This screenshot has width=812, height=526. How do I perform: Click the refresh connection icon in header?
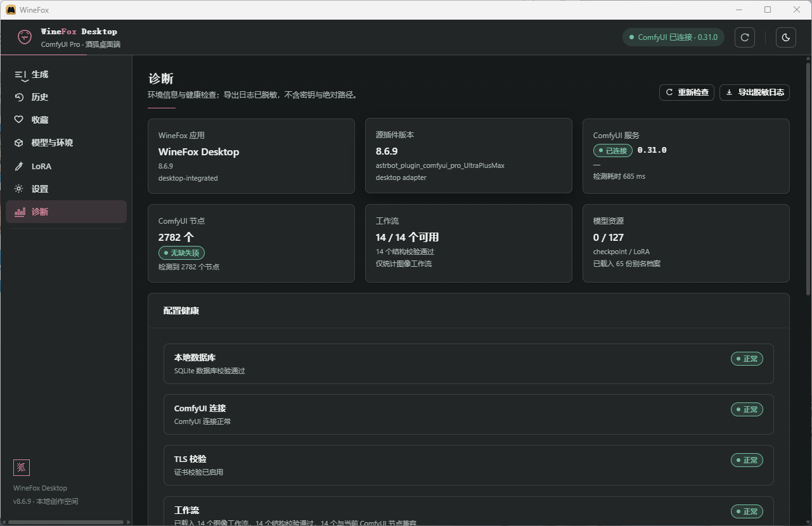[745, 37]
